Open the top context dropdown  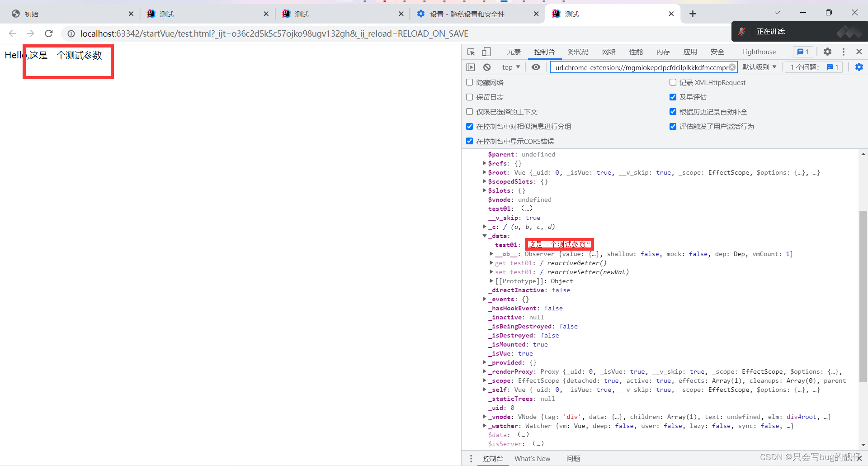click(x=511, y=67)
